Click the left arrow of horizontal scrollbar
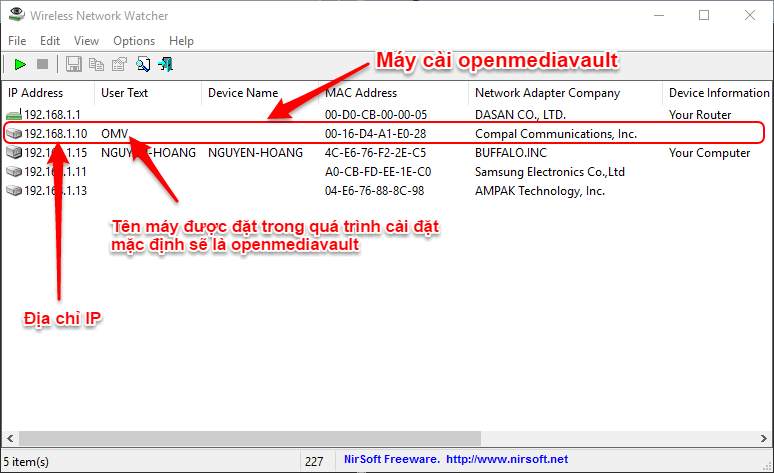This screenshot has height=473, width=774. click(10, 438)
